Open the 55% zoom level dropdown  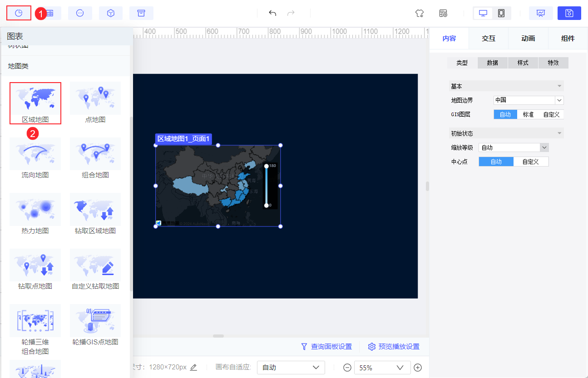tap(382, 368)
